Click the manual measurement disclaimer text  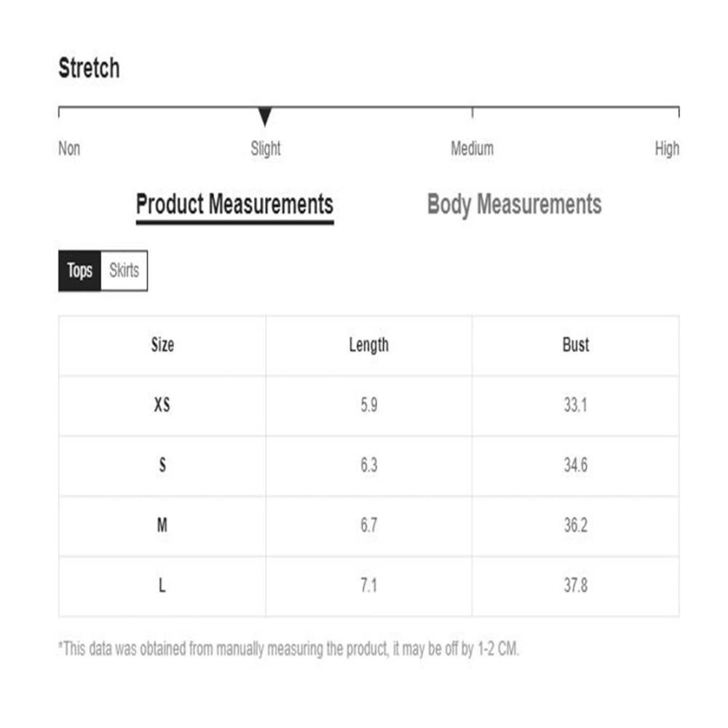click(289, 649)
